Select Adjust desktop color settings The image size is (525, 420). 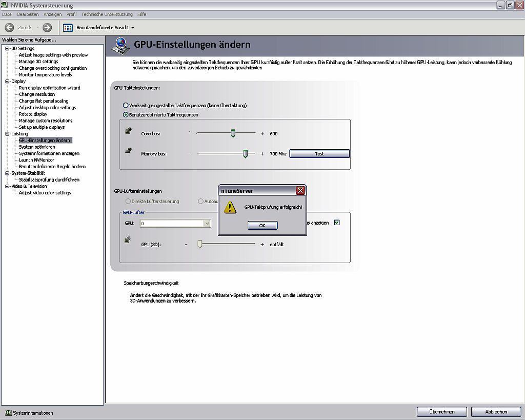click(48, 108)
